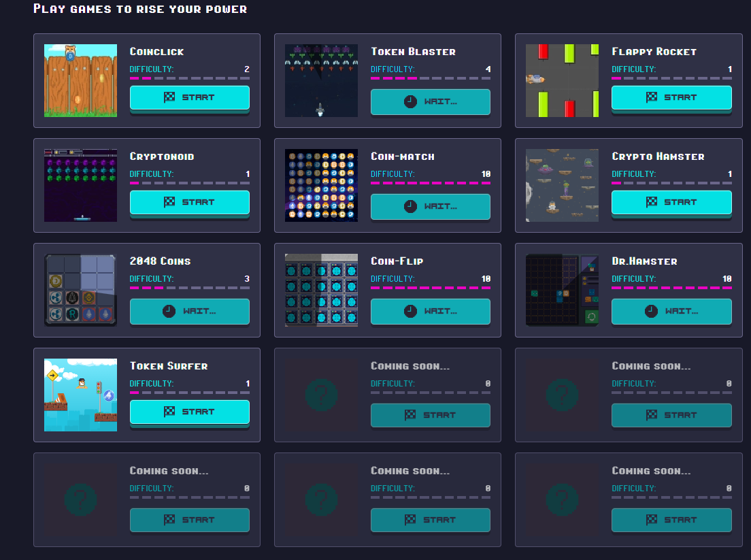Start the Flappy Rocket game
This screenshot has width=751, height=560.
[671, 98]
